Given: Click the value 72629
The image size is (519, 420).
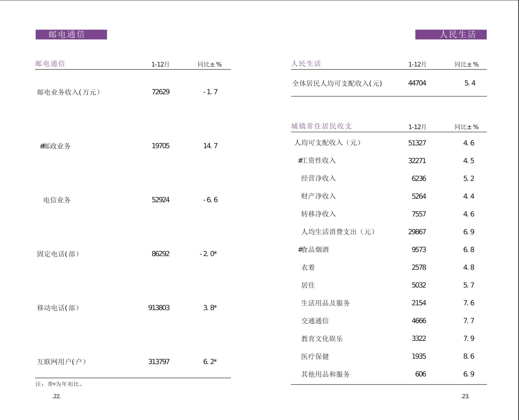Looking at the screenshot, I should click(x=160, y=92).
